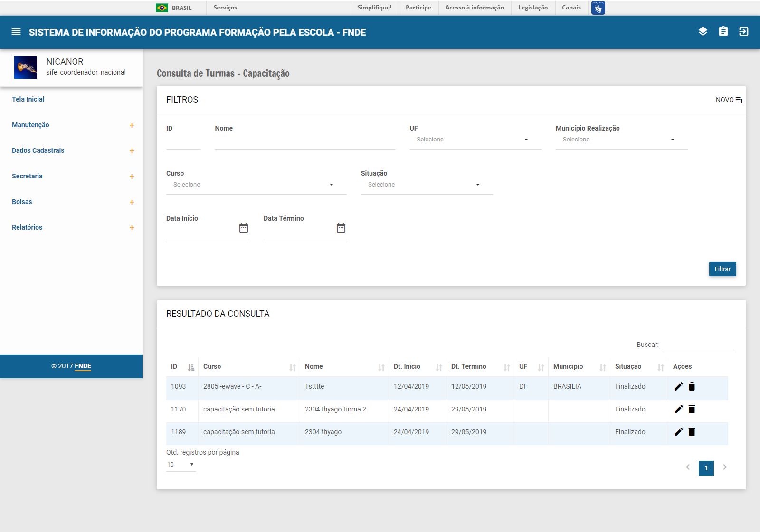Screen dimensions: 760x532
Task: Delete row 1170 with trash icon
Action: click(692, 409)
